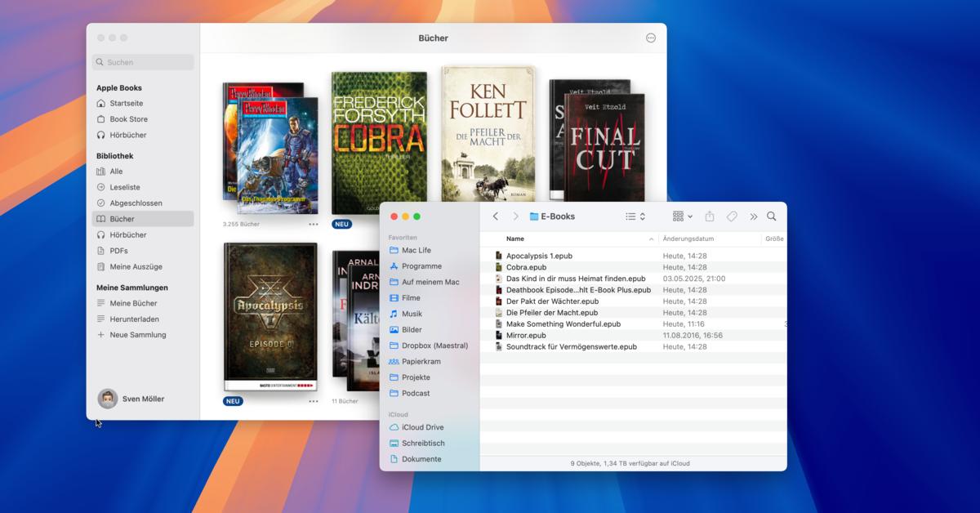
Task: Open Filme in Finder sidebar
Action: point(411,298)
